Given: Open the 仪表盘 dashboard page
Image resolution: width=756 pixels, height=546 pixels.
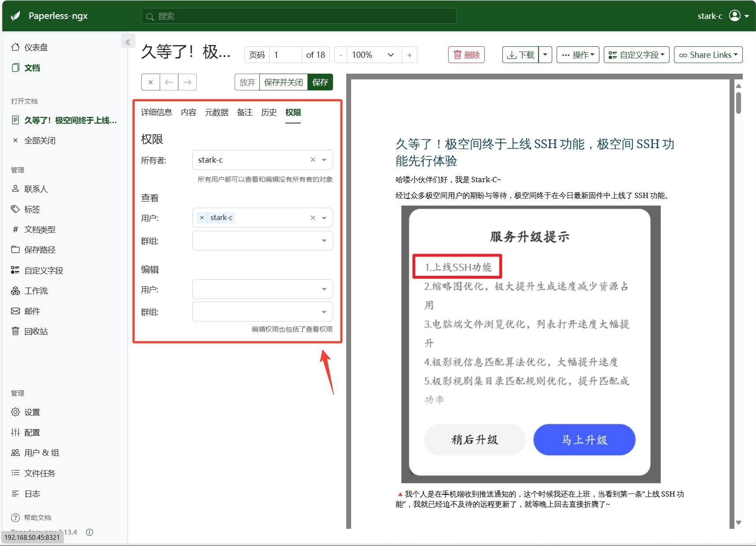Looking at the screenshot, I should [x=30, y=47].
